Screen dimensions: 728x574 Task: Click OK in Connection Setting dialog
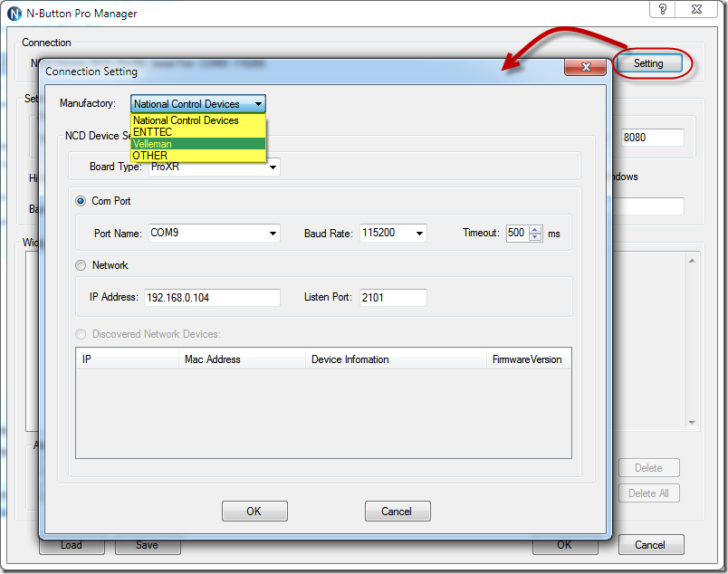coord(254,511)
